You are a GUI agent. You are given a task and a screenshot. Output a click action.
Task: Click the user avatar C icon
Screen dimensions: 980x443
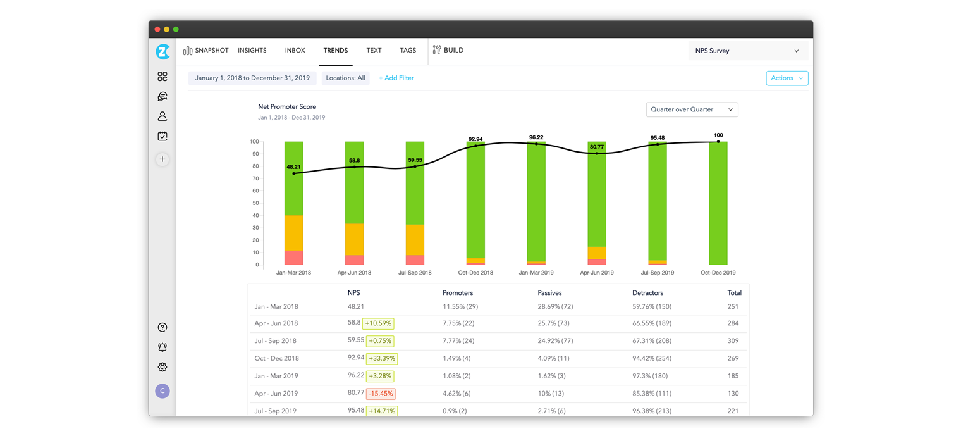click(x=162, y=391)
